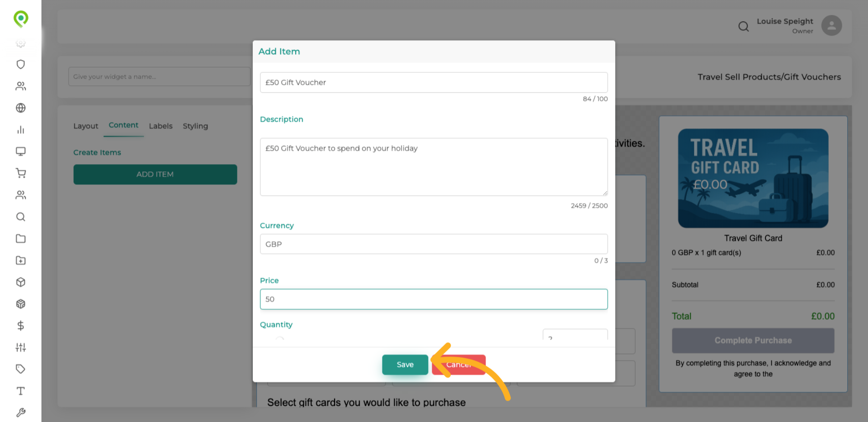Save the new item
868x422 pixels.
click(x=405, y=365)
